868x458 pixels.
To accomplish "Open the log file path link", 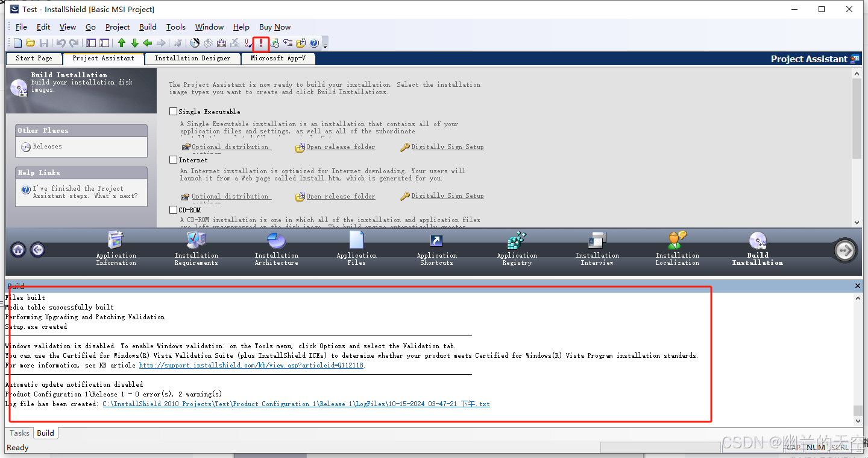I will [296, 404].
